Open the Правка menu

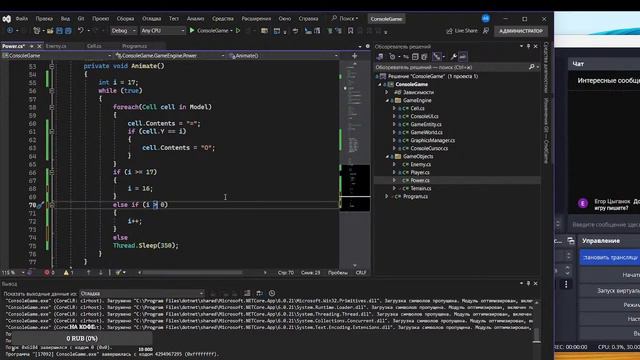[x=44, y=19]
